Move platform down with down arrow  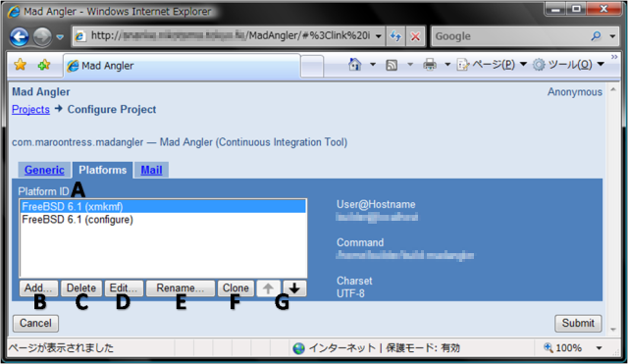[x=294, y=287]
